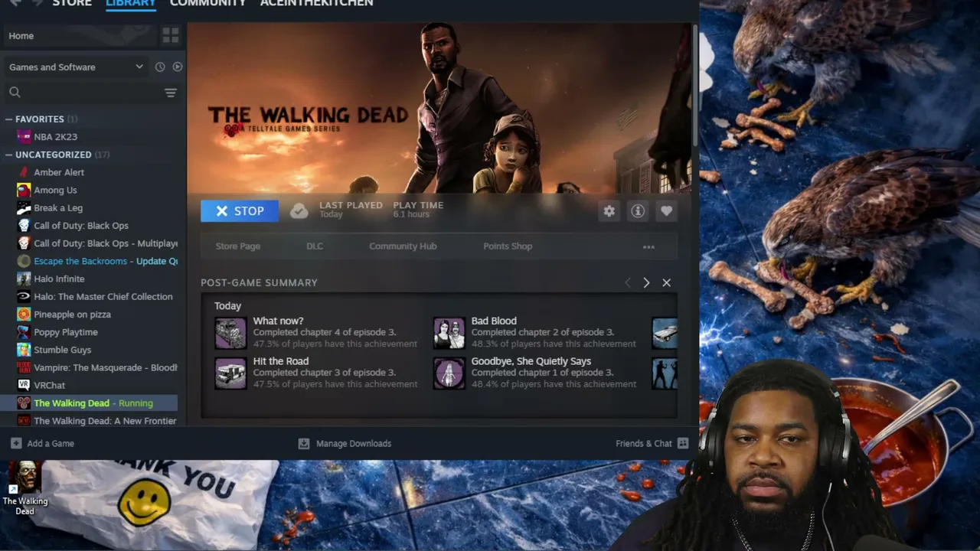The height and width of the screenshot is (551, 980).
Task: Open the game info icon
Action: (638, 211)
